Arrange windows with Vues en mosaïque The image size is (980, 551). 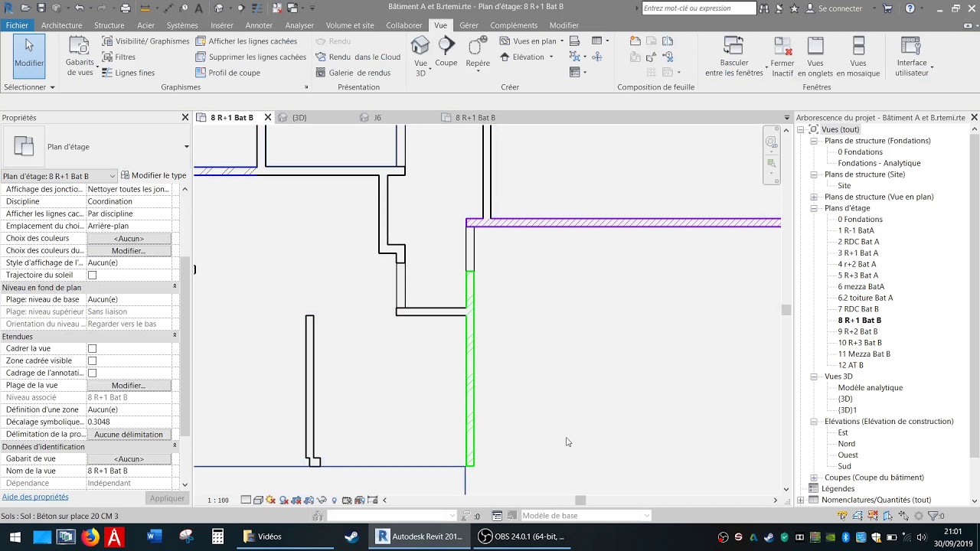(858, 57)
